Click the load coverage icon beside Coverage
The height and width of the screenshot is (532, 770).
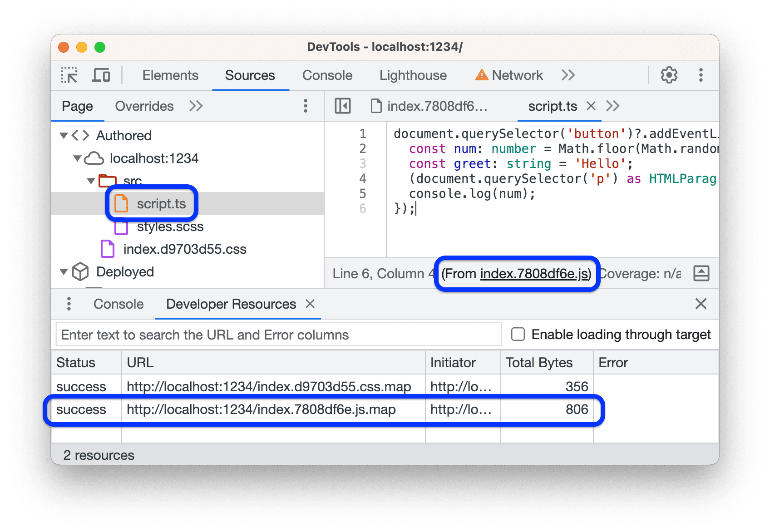pos(701,273)
